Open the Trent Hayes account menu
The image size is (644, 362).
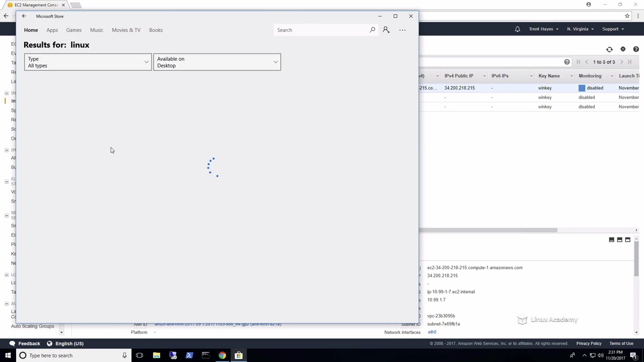pyautogui.click(x=543, y=29)
